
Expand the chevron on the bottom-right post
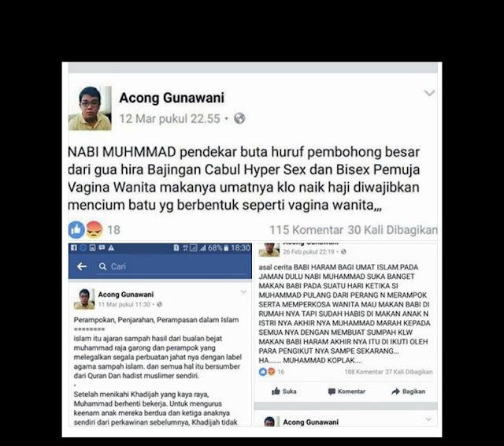click(x=428, y=419)
